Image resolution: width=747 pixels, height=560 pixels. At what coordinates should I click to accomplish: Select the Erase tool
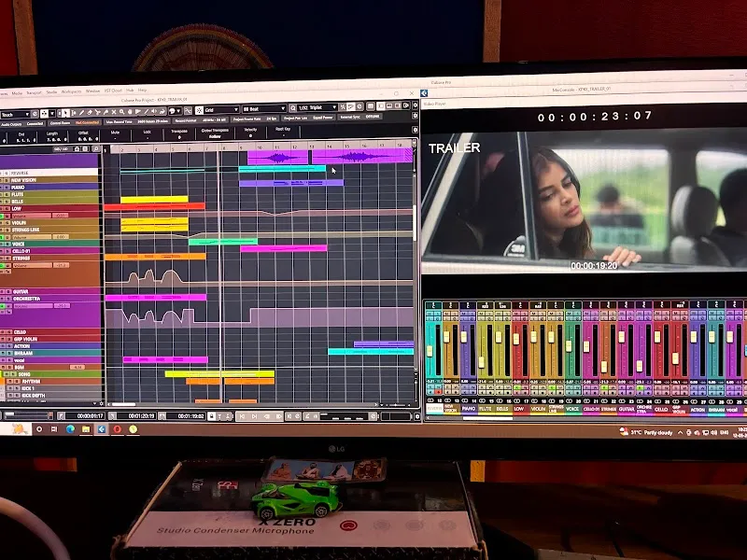tap(90, 112)
